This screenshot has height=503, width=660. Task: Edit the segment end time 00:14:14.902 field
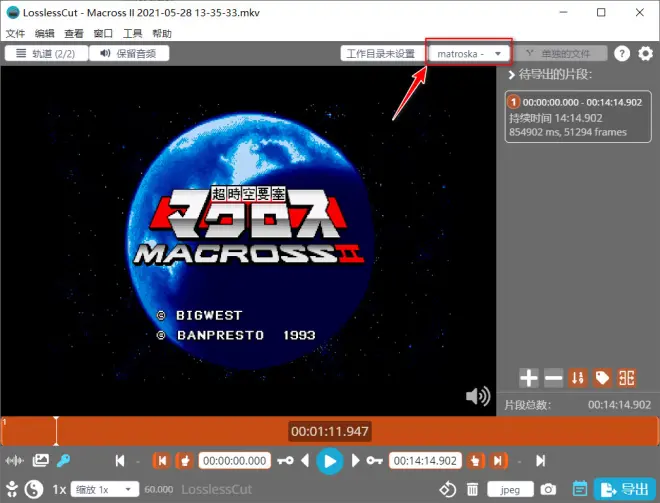425,461
